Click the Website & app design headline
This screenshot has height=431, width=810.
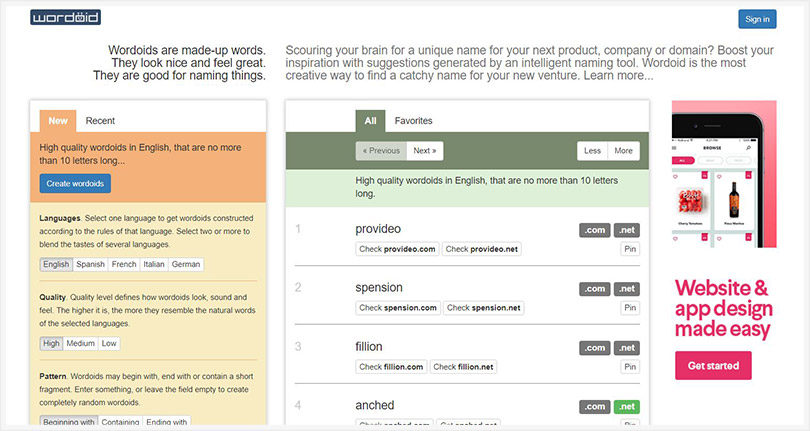click(x=723, y=309)
